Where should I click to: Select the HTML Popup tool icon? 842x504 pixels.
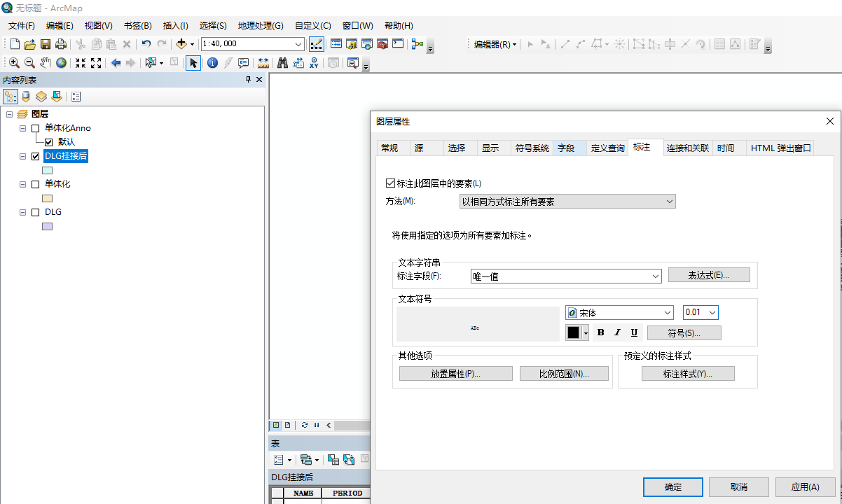coord(243,63)
